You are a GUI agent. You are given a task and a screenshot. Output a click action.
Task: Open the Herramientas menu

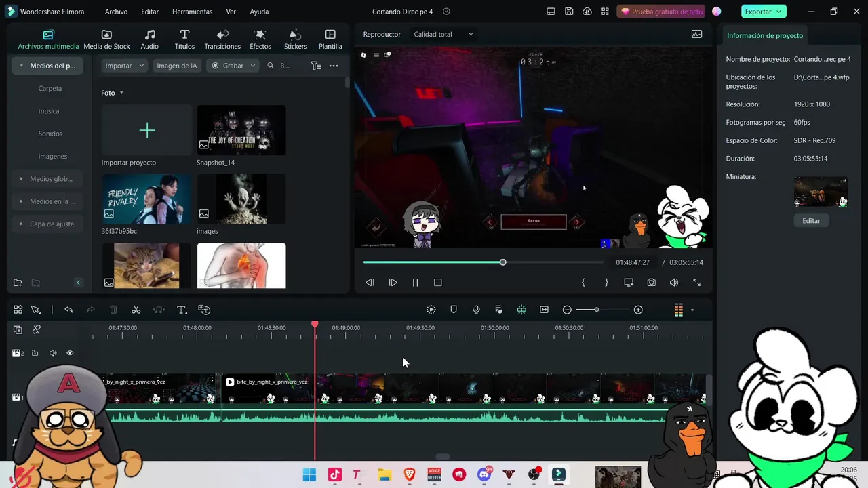192,12
